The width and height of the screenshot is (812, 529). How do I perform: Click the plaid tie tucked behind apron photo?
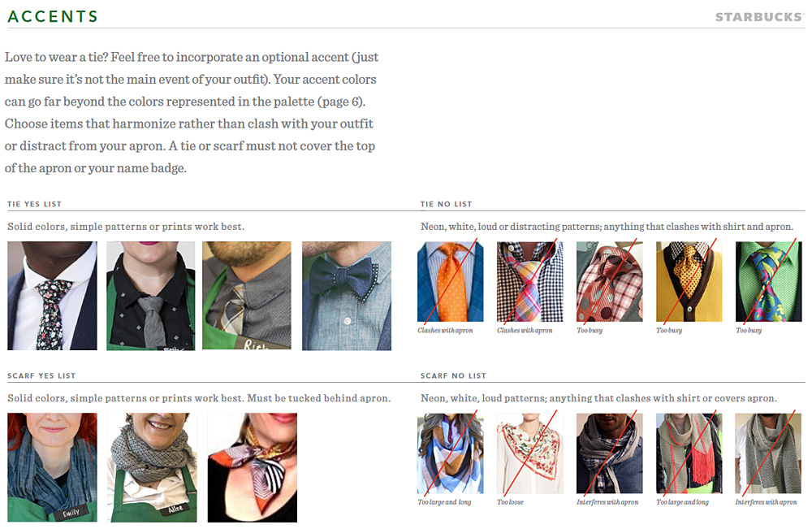point(247,296)
